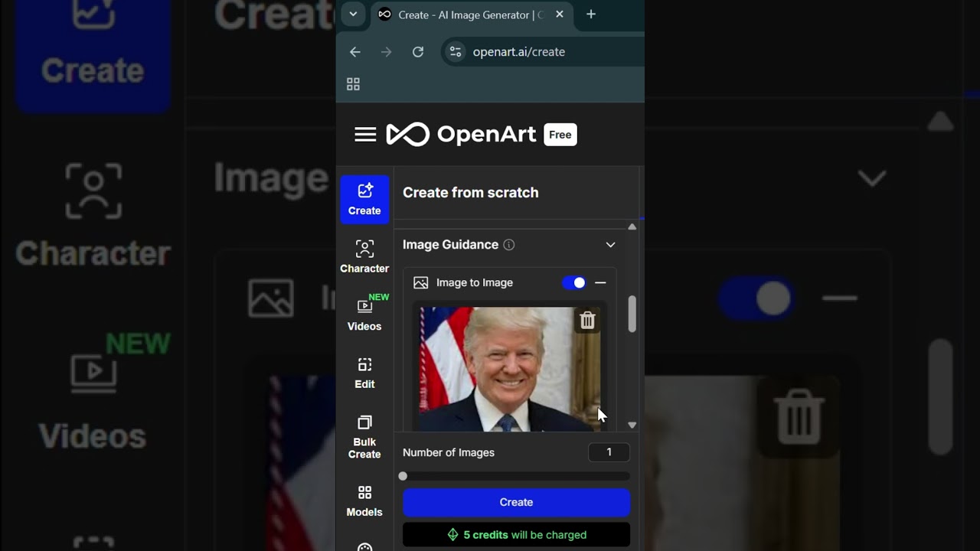Click the panel scrollbar thumb
Screen dimensions: 980x551
(632, 314)
